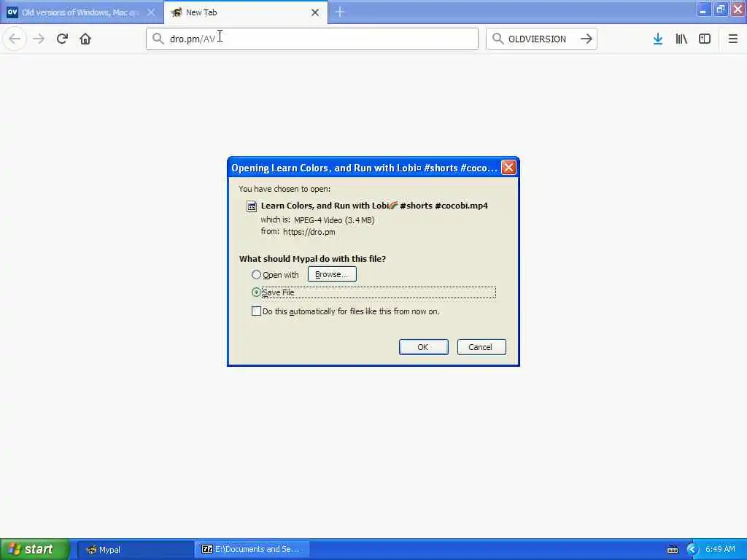Close the download dialog with X

[508, 167]
